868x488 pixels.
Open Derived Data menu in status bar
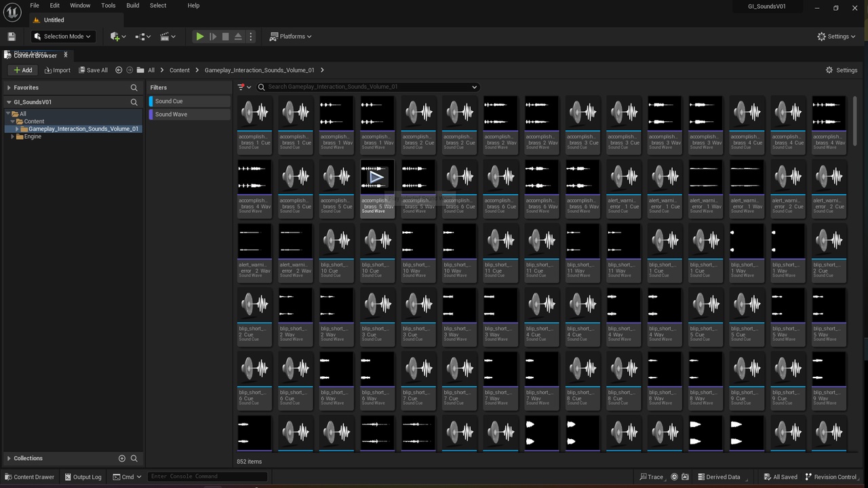[719, 476]
